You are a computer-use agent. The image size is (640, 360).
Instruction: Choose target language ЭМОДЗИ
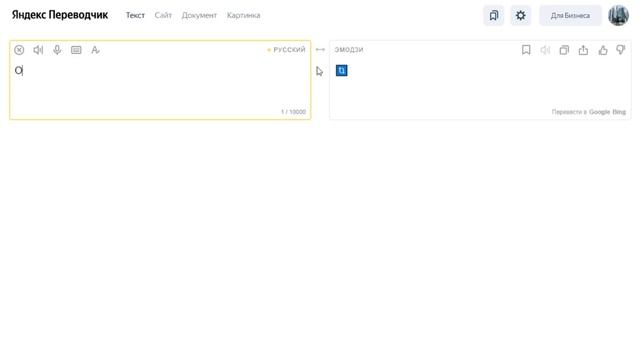(349, 50)
